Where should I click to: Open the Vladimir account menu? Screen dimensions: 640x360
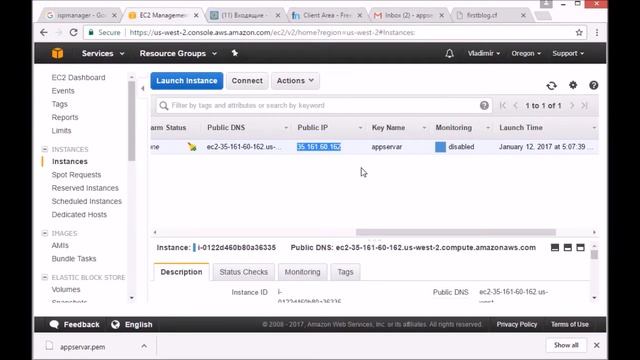[x=484, y=53]
